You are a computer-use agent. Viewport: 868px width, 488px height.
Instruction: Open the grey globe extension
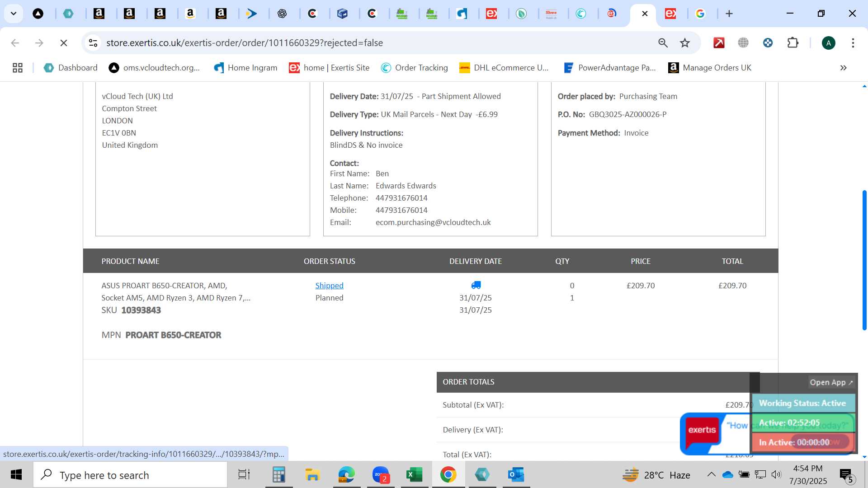tap(743, 43)
